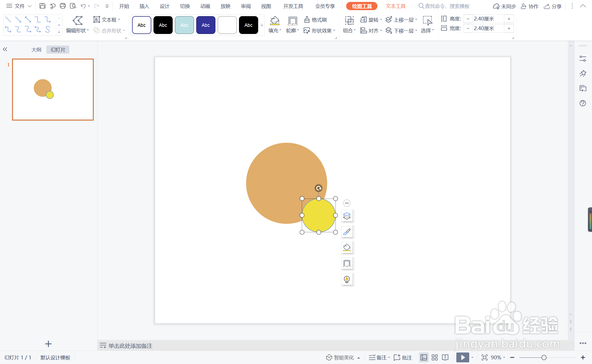Switch to slide sorter grid view
The width and height of the screenshot is (592, 364).
click(x=434, y=357)
